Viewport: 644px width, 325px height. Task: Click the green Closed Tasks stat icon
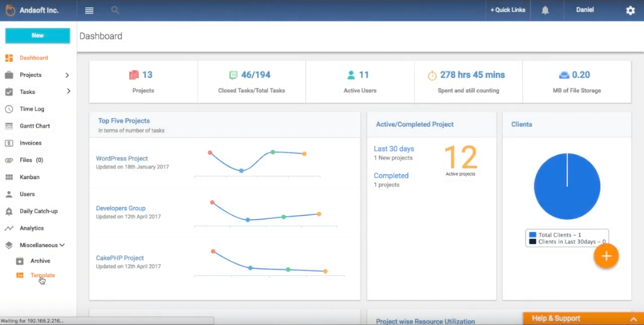click(233, 75)
